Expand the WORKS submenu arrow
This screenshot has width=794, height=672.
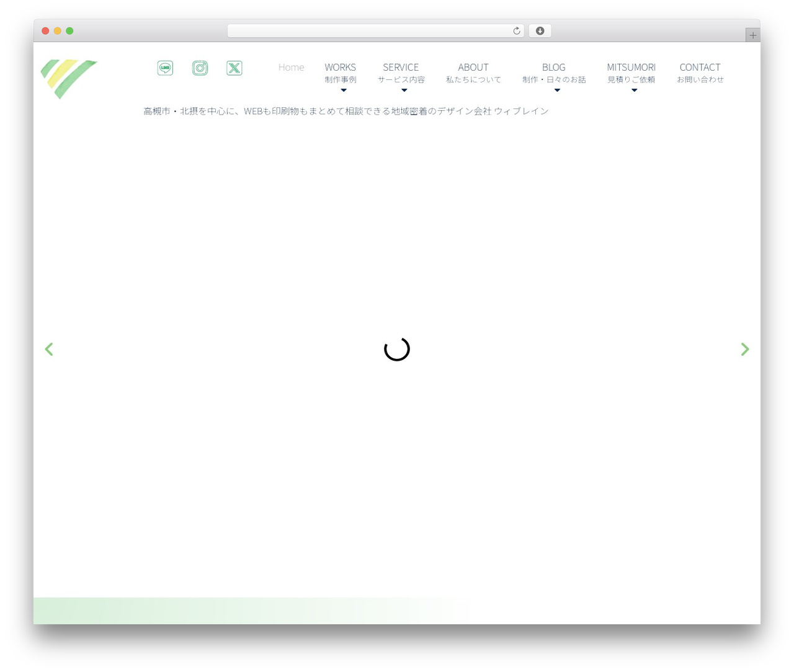[343, 91]
